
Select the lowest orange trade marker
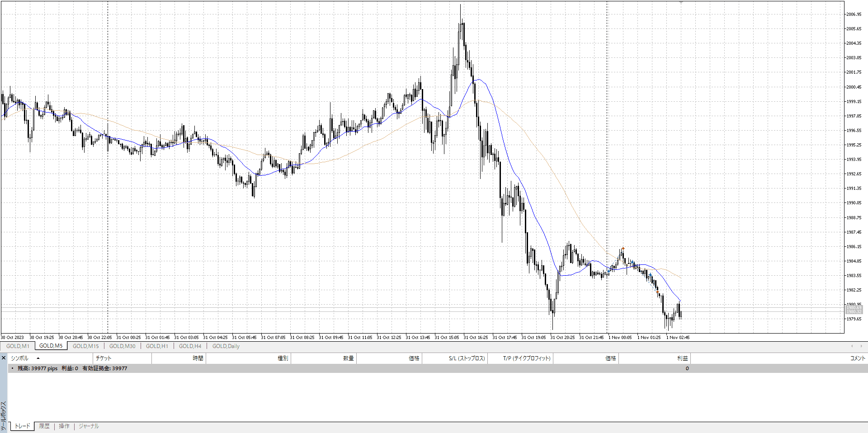(x=657, y=292)
